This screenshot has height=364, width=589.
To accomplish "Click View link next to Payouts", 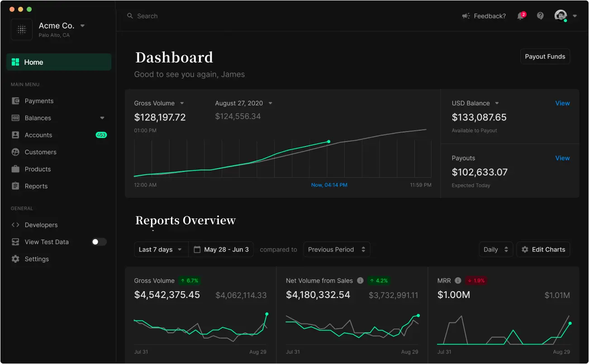I will (562, 158).
